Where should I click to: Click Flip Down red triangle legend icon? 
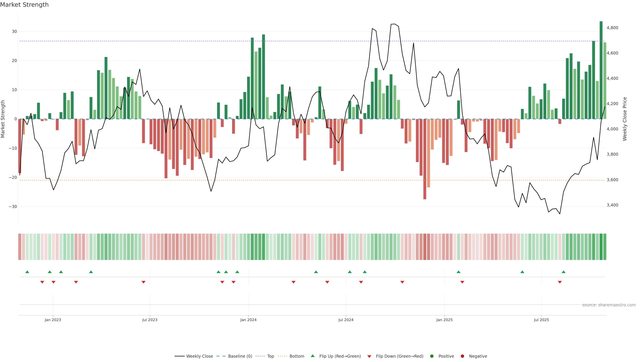pyautogui.click(x=369, y=356)
